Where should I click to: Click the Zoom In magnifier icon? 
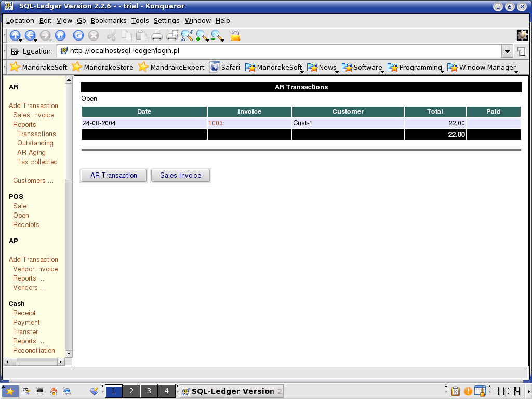[x=202, y=35]
